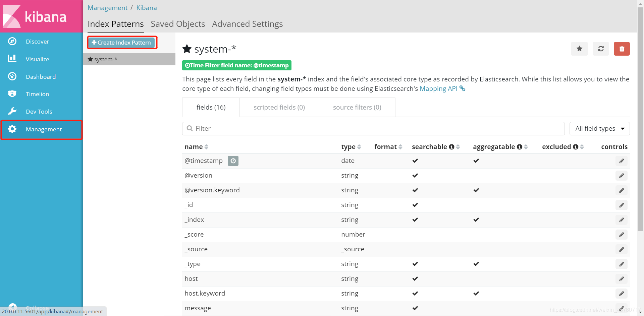Open Discover menu label
The width and height of the screenshot is (644, 316).
tap(37, 42)
